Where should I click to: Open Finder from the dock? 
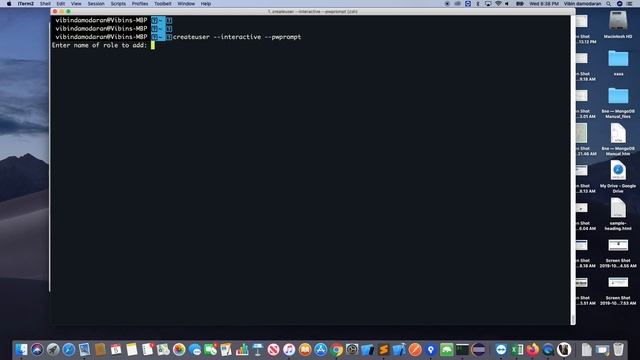point(21,349)
